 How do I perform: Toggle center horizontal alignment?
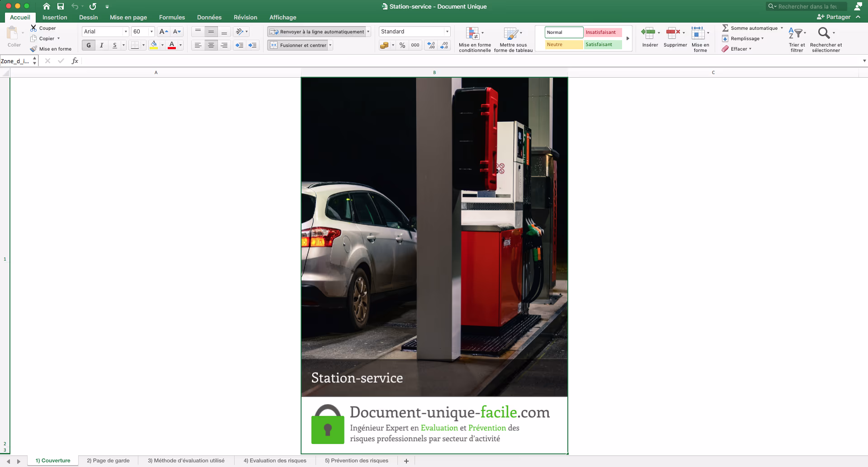pyautogui.click(x=211, y=45)
